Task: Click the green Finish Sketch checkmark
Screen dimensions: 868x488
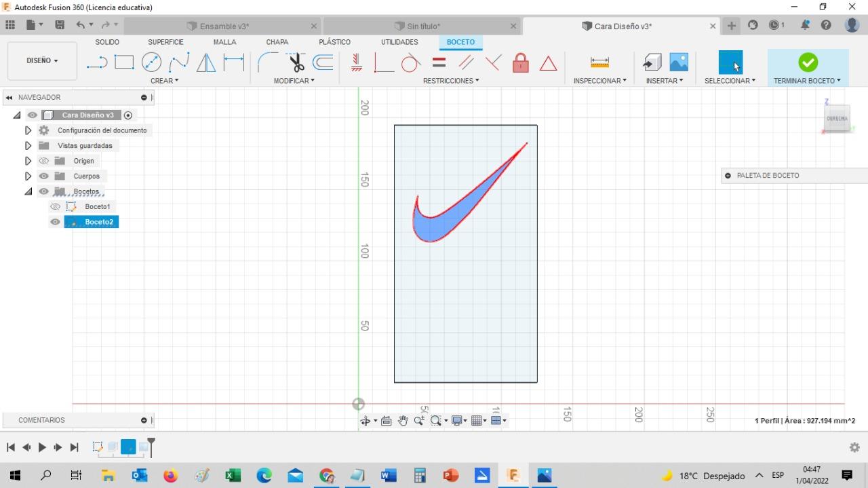Action: 808,62
